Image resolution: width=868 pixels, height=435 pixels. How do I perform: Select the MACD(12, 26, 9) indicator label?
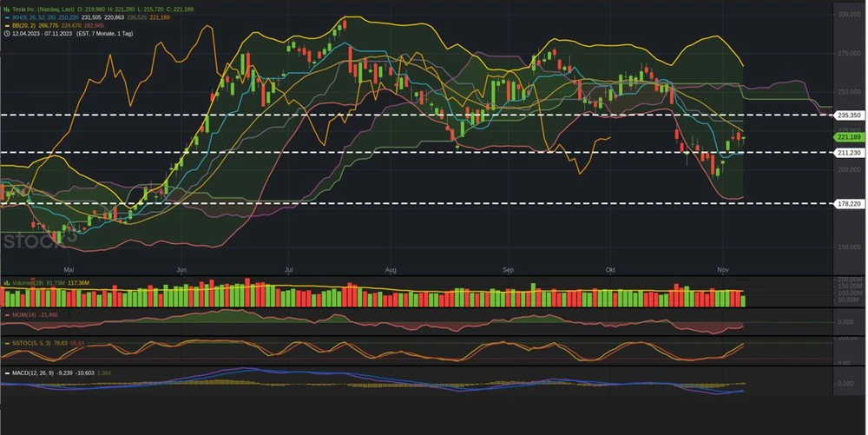click(x=33, y=373)
